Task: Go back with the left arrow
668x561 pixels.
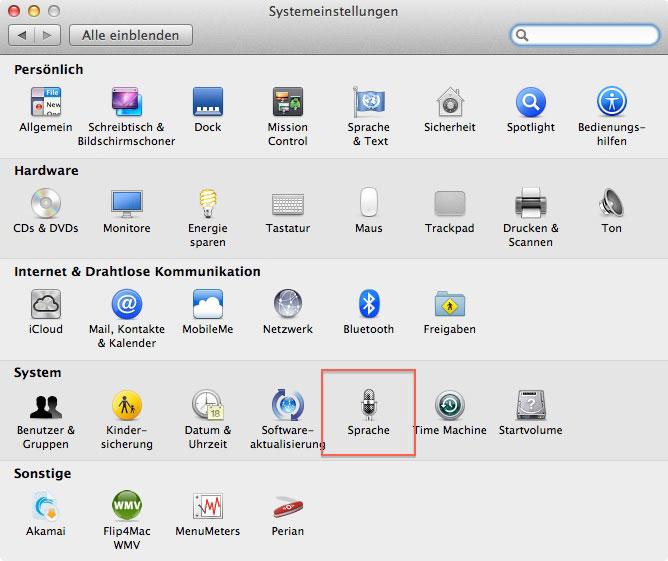Action: [x=22, y=35]
